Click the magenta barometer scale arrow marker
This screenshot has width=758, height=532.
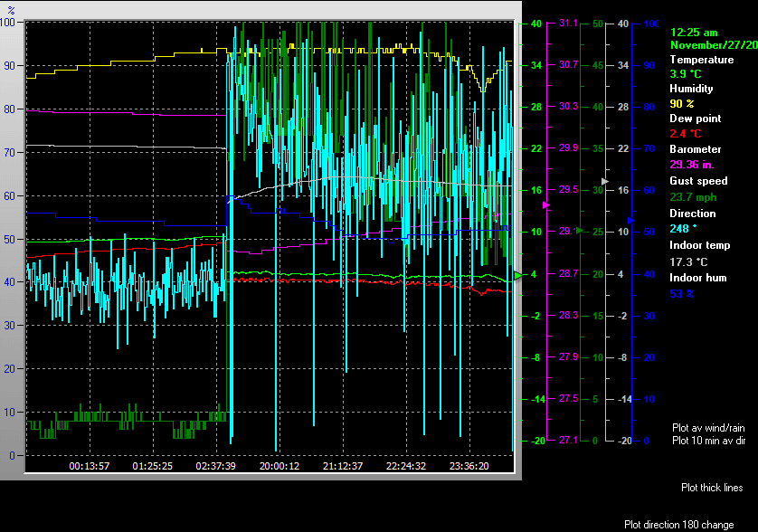pos(545,205)
